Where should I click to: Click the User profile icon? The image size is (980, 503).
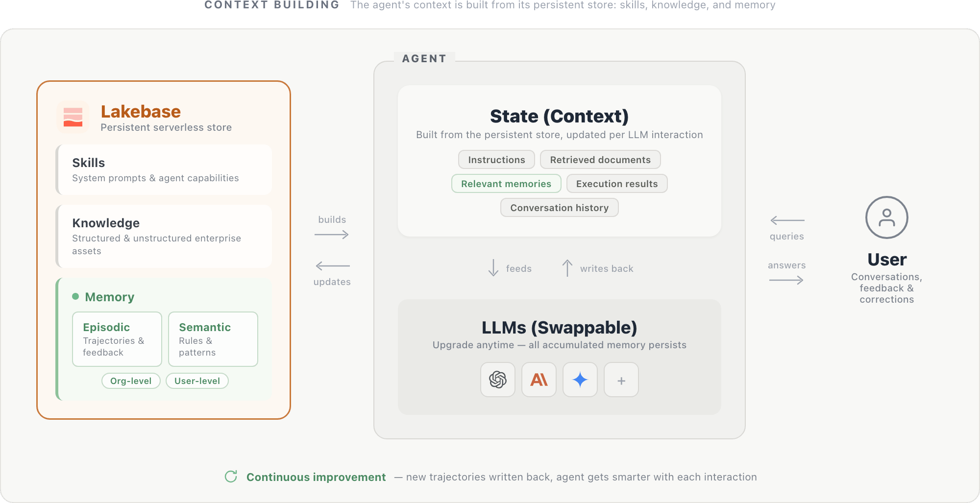coord(886,217)
